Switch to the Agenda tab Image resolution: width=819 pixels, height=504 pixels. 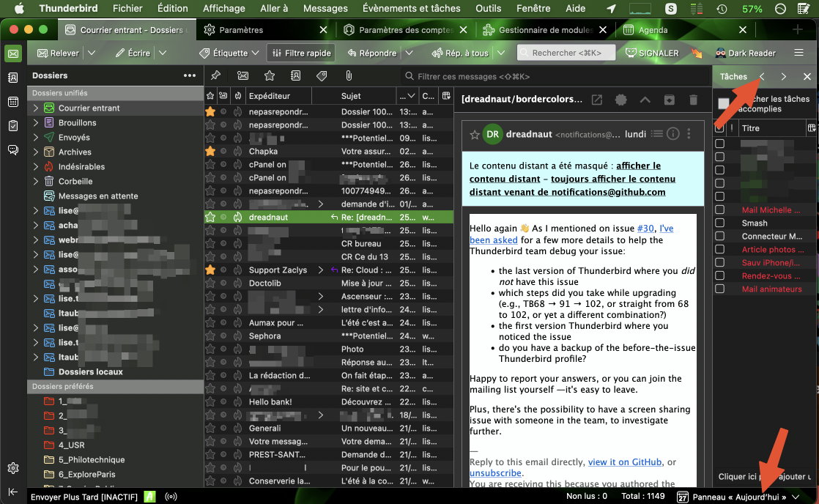click(x=651, y=30)
